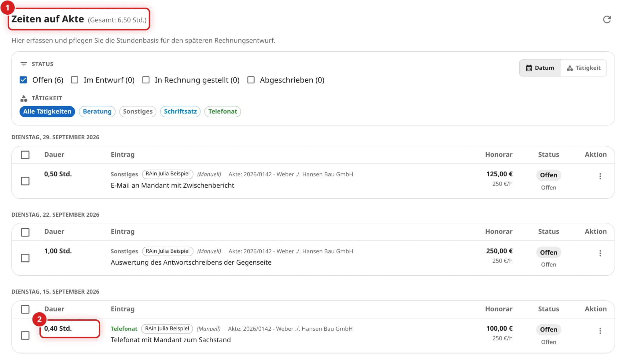Click the refresh icon at top right
The height and width of the screenshot is (364, 626).
coord(607,20)
